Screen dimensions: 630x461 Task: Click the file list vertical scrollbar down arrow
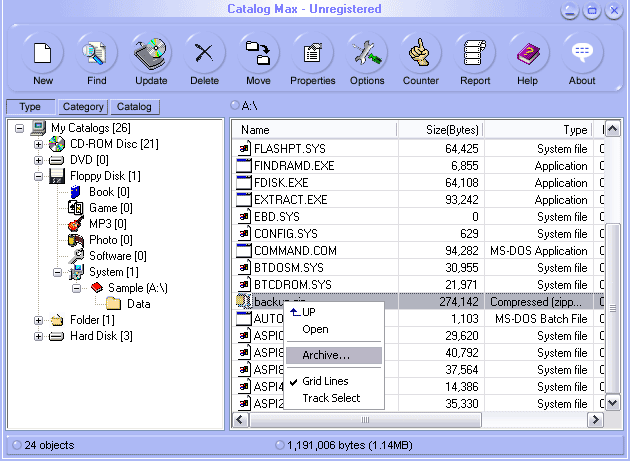click(x=613, y=402)
